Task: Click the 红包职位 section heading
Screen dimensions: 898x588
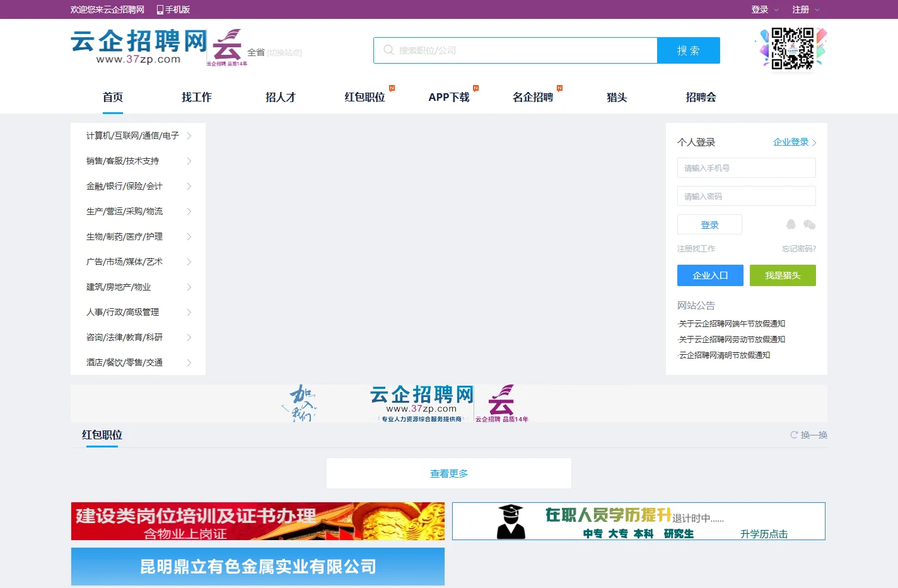Action: click(x=102, y=435)
